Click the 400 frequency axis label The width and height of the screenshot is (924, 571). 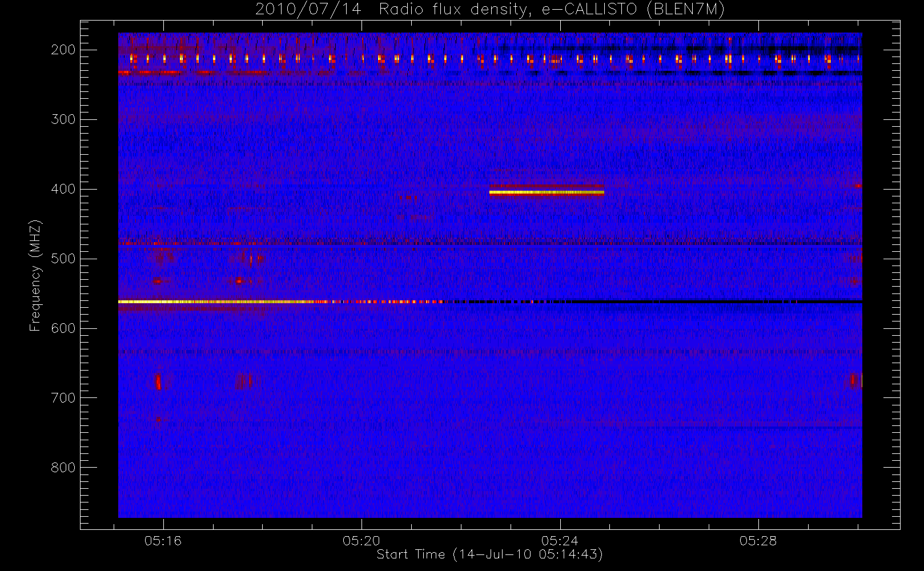pyautogui.click(x=63, y=189)
